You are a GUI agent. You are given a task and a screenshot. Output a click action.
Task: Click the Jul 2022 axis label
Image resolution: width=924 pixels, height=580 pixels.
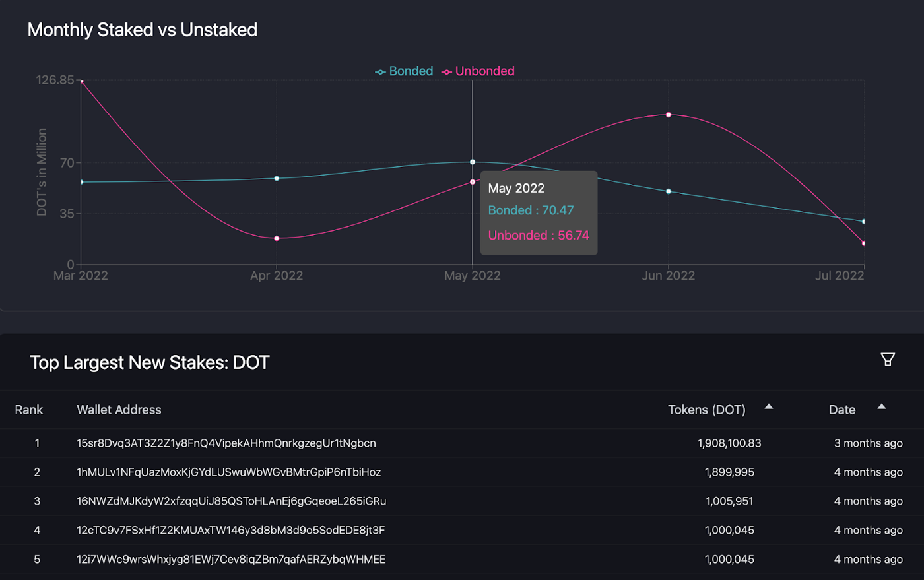(840, 276)
